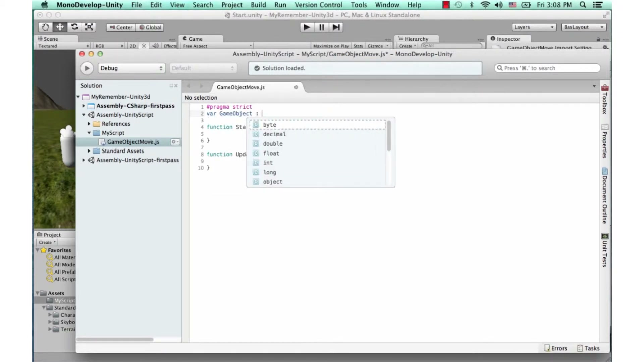Open GameObjectMove.js gear options button
The height and width of the screenshot is (362, 644).
click(175, 142)
